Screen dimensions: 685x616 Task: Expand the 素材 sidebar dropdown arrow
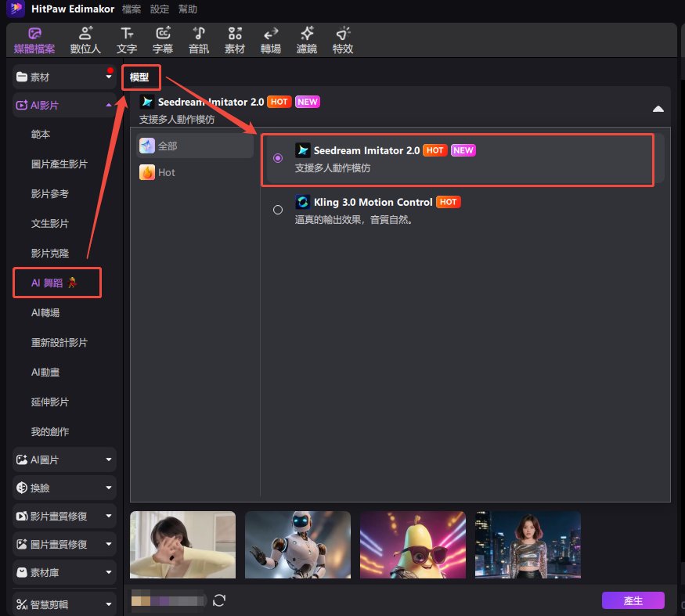click(x=109, y=77)
